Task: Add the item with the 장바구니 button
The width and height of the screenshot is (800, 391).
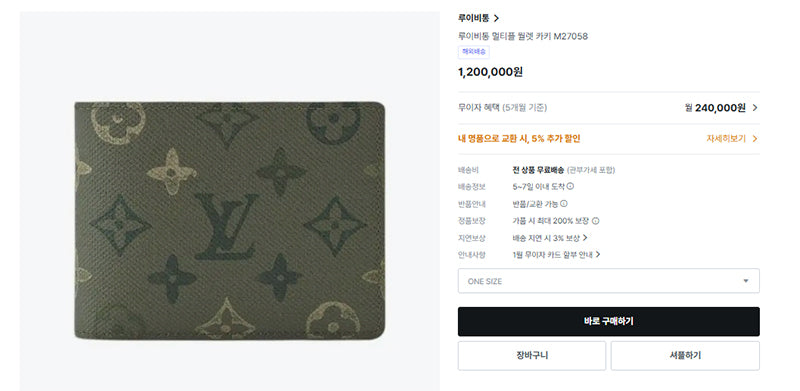Action: pyautogui.click(x=532, y=356)
